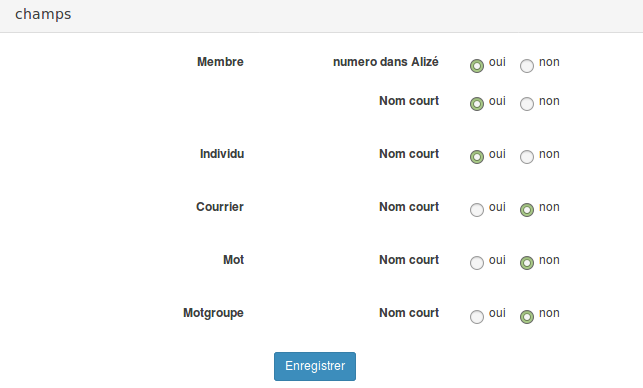Screen dimensions: 643x388
Task: Click the Motgroupe section label
Action: [213, 313]
